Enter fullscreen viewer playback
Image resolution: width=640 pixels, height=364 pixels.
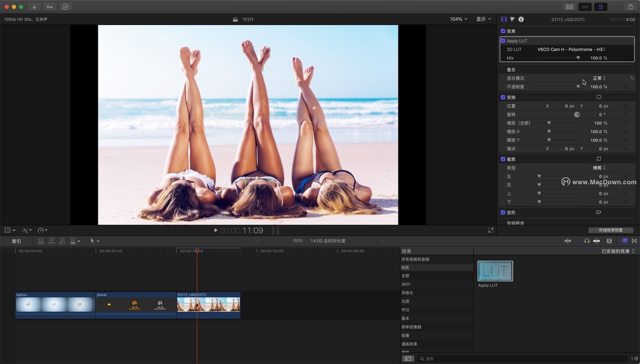coord(491,230)
